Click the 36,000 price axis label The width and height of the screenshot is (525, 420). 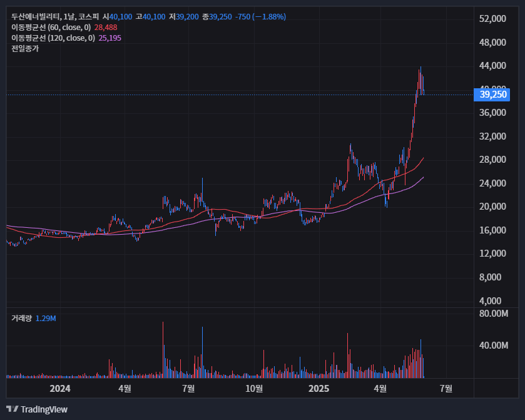(492, 113)
